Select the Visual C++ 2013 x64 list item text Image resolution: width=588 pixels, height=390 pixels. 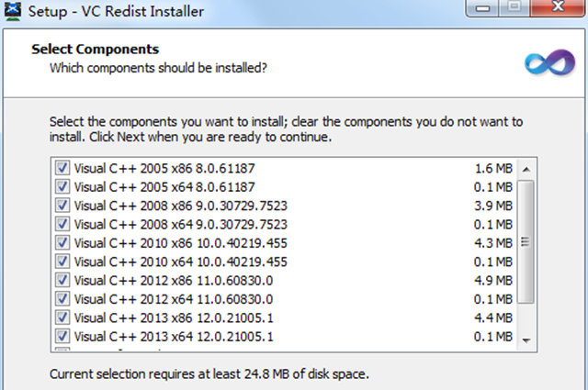click(174, 337)
